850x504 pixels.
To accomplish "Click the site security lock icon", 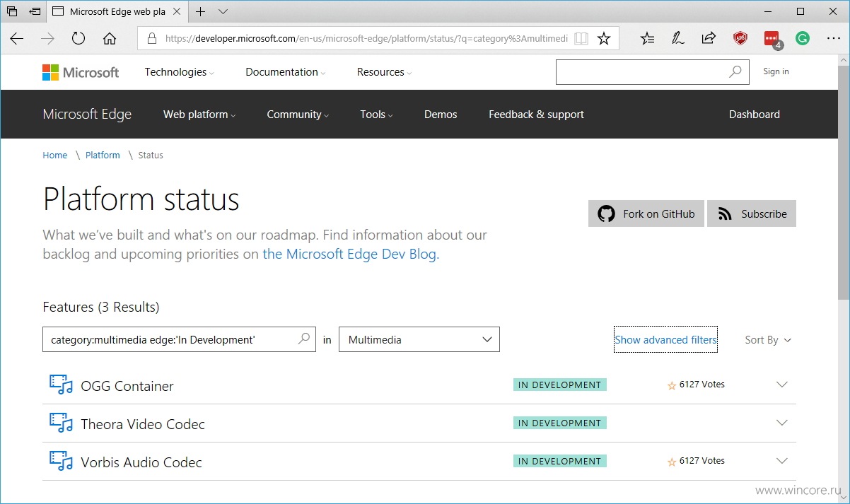I will pos(151,39).
